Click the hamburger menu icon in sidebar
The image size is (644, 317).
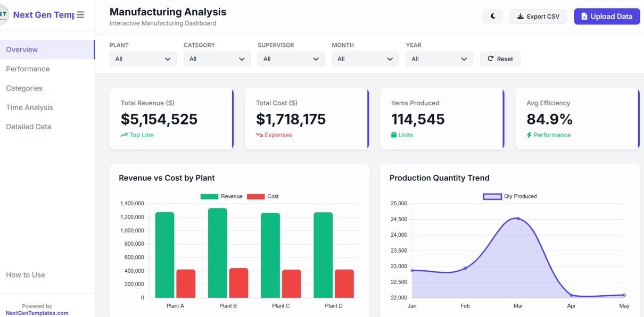point(80,15)
